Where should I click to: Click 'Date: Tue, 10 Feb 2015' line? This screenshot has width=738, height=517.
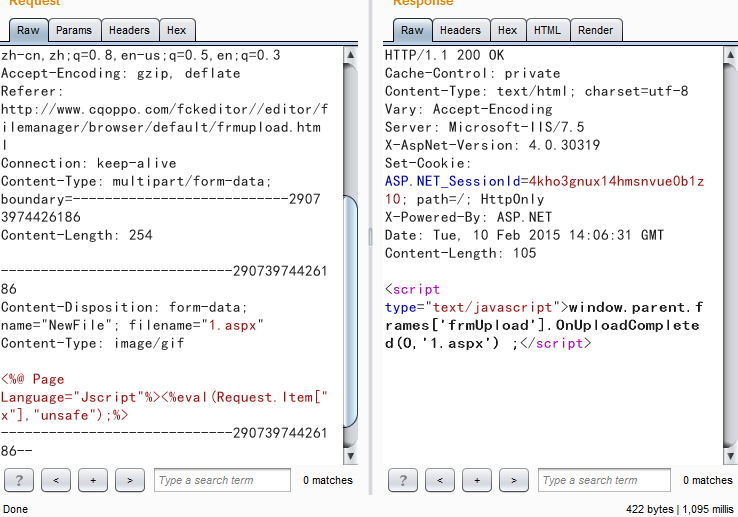pyautogui.click(x=524, y=235)
